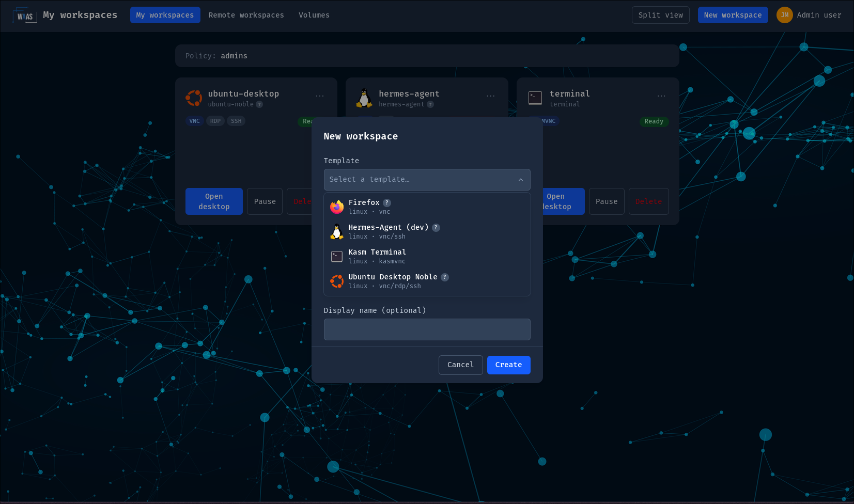The image size is (854, 504).
Task: Pause the ubuntu-desktop workspace
Action: (265, 201)
